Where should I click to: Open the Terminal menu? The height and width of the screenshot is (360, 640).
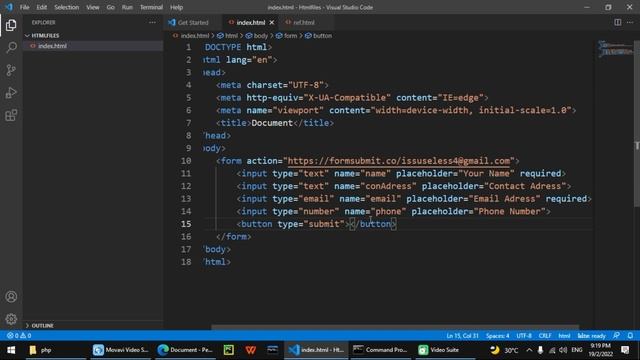tap(151, 7)
